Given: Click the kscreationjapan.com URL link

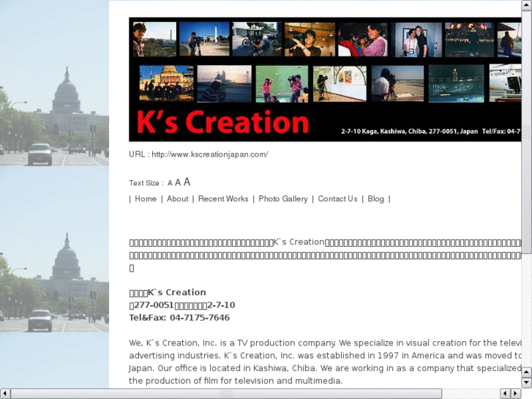Looking at the screenshot, I should coord(210,154).
